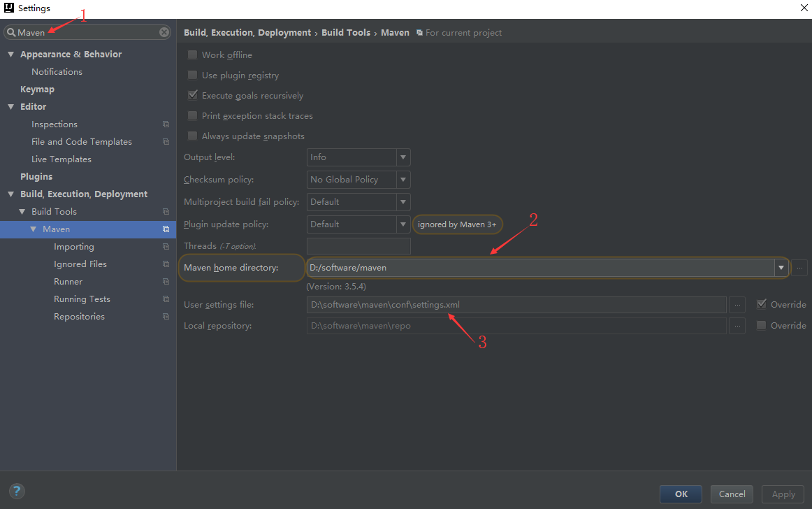The image size is (812, 509).
Task: Click project-level icon beside Build Tools
Action: pyautogui.click(x=166, y=211)
